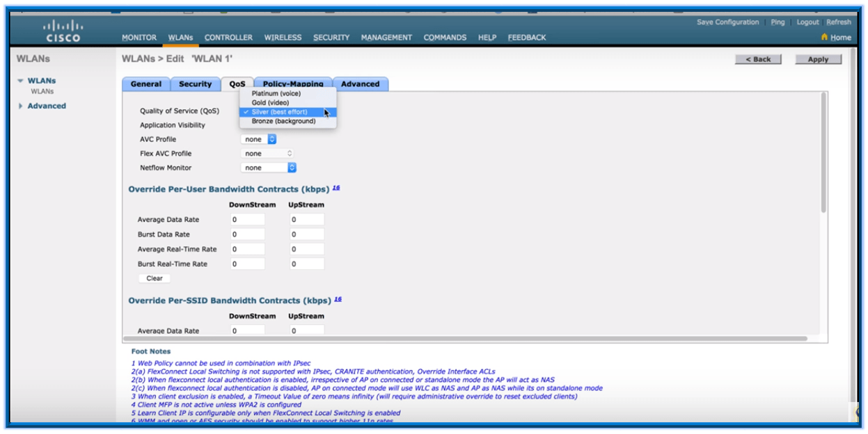This screenshot has width=868, height=434.
Task: Click the Back button
Action: point(759,59)
